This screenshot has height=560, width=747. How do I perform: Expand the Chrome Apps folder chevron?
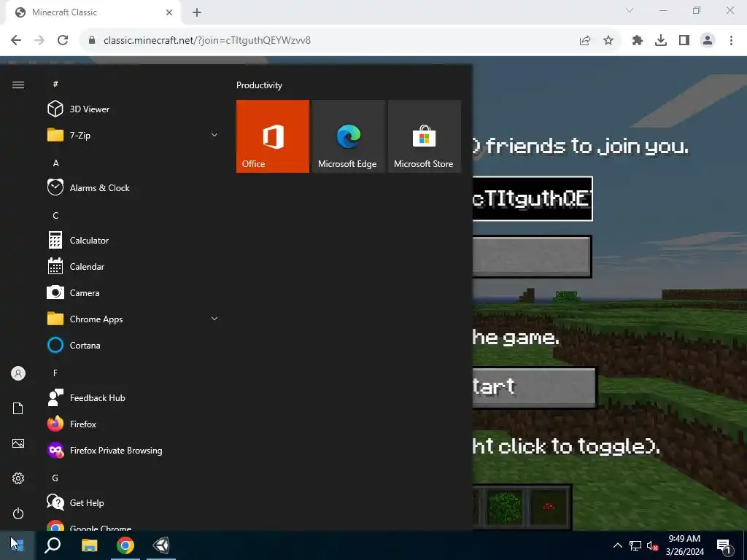(x=214, y=319)
